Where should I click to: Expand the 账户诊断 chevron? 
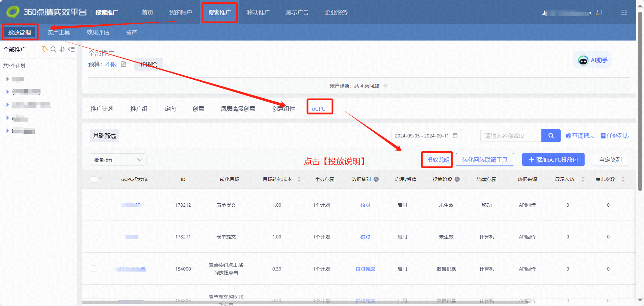pos(385,85)
